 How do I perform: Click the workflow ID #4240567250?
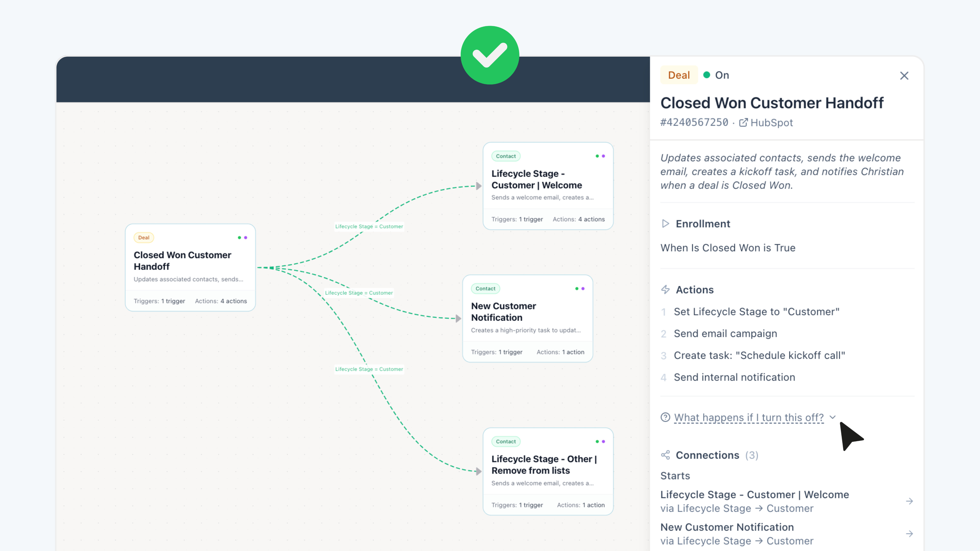coord(694,122)
